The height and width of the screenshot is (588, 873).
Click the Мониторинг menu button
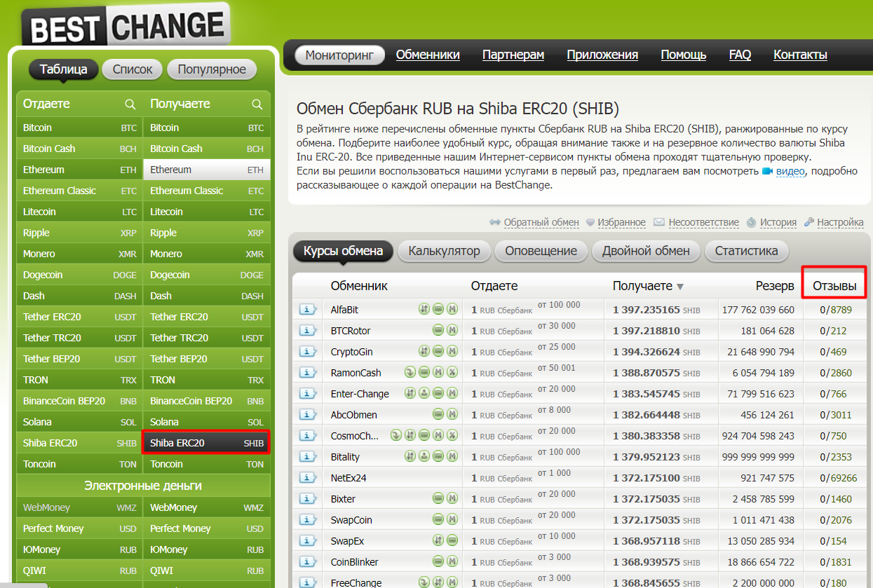(340, 55)
